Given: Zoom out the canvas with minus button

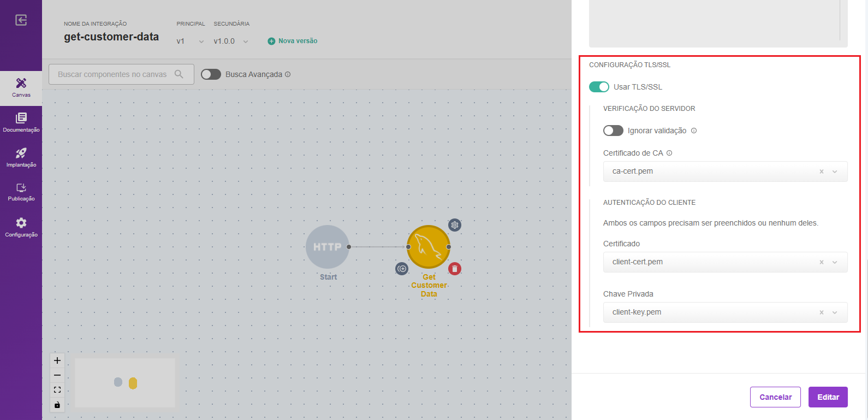Looking at the screenshot, I should [x=57, y=375].
